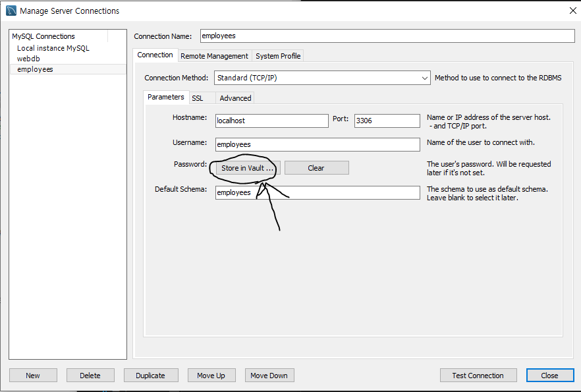Focus the Connection Name text field
Image resolution: width=581 pixels, height=392 pixels.
[x=387, y=36]
